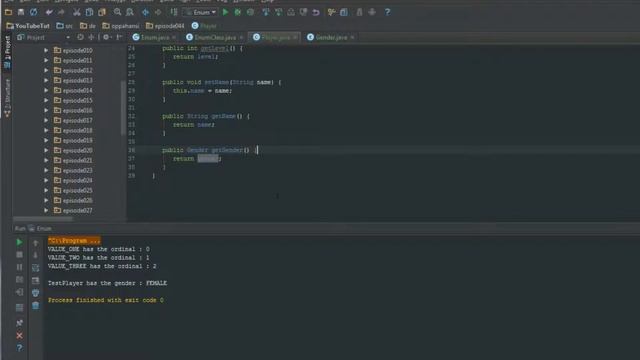Click the Run with Coverage icon
The image size is (640, 360).
tap(250, 12)
